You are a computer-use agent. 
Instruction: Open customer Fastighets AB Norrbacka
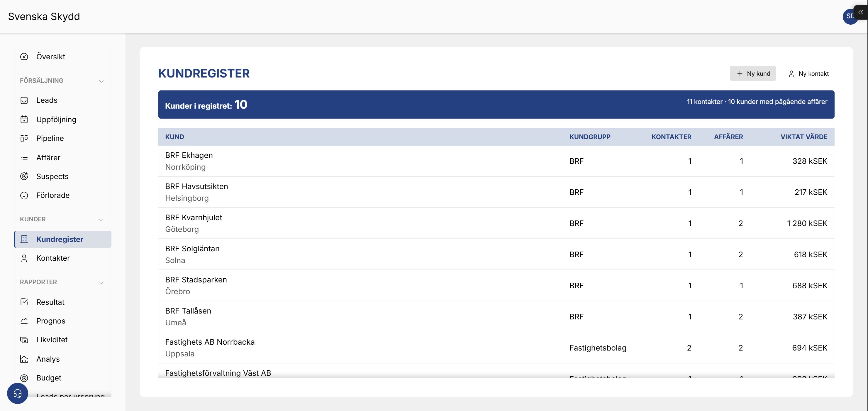tap(496, 348)
